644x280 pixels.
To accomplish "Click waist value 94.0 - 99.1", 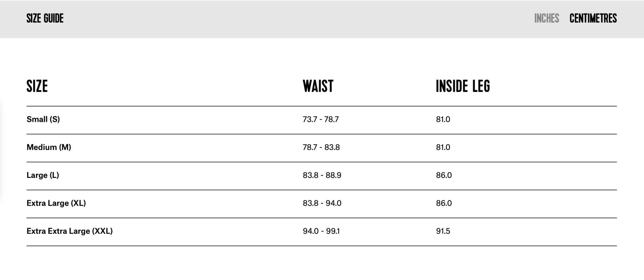I will (321, 231).
